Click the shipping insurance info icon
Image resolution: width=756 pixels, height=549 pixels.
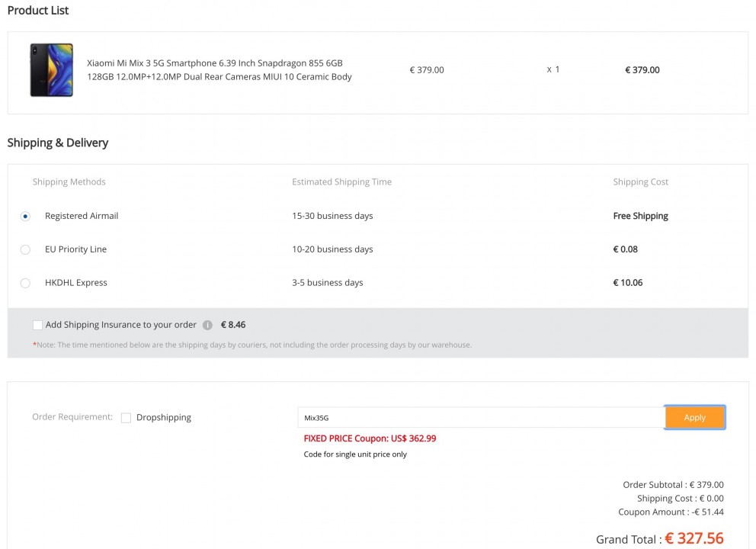(207, 325)
